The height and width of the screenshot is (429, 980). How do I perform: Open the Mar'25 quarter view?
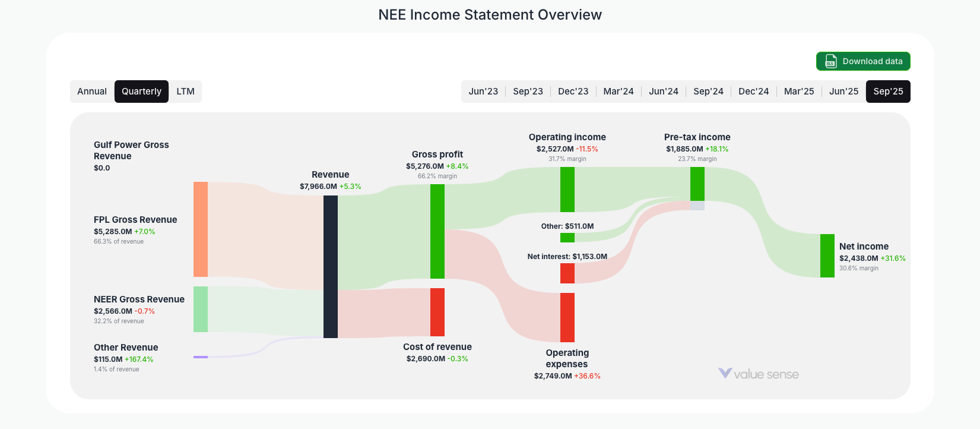point(798,91)
